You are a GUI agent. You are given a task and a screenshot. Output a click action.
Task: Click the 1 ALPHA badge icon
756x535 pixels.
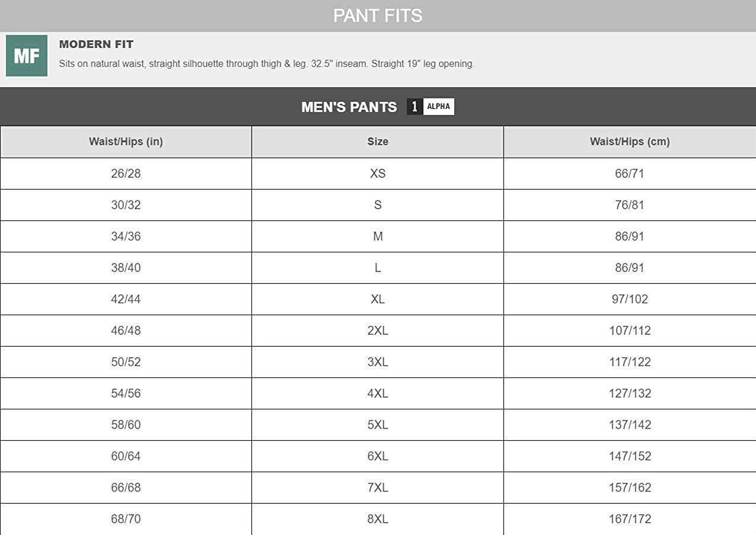tap(430, 107)
